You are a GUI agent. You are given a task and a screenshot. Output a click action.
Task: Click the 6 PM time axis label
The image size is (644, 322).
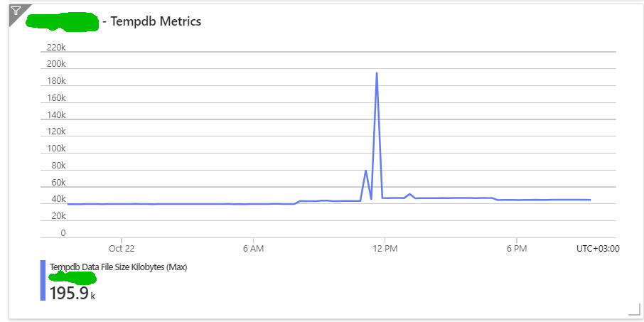pyautogui.click(x=517, y=248)
